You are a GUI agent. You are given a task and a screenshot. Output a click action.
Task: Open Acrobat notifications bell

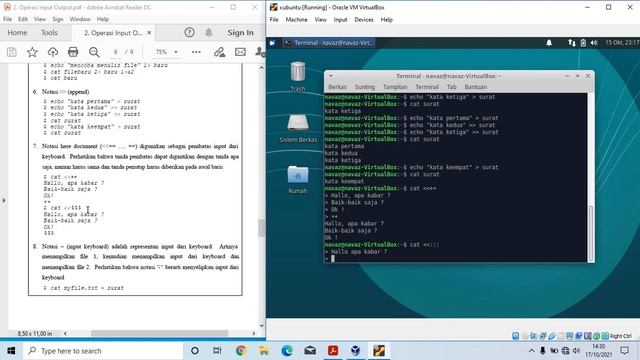(x=209, y=33)
